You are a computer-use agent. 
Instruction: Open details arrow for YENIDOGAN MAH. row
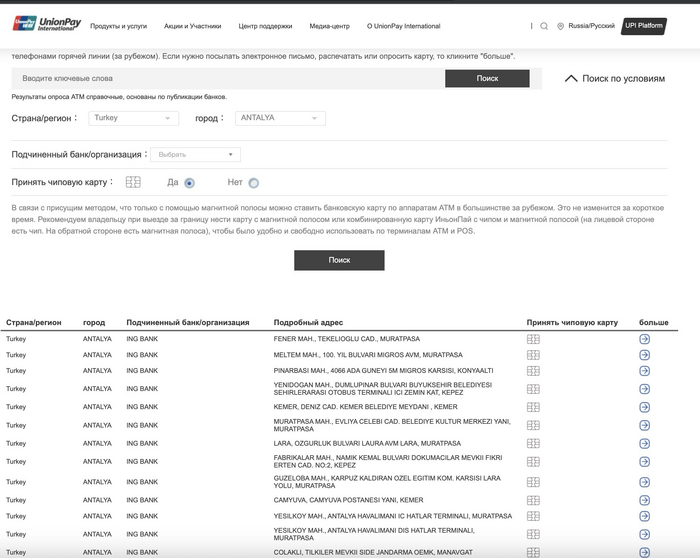644,389
